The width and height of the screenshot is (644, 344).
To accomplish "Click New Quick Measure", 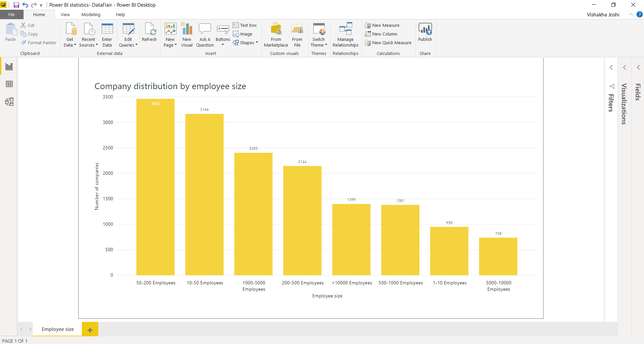I will click(388, 43).
